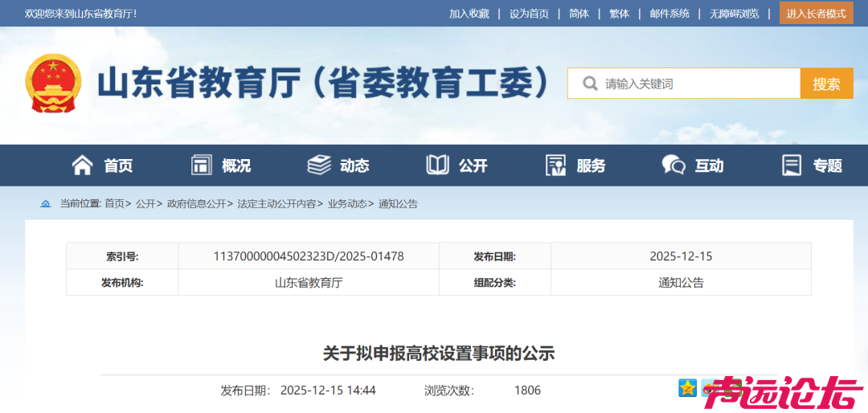Click the national emblem logo
The width and height of the screenshot is (868, 413).
click(x=53, y=83)
